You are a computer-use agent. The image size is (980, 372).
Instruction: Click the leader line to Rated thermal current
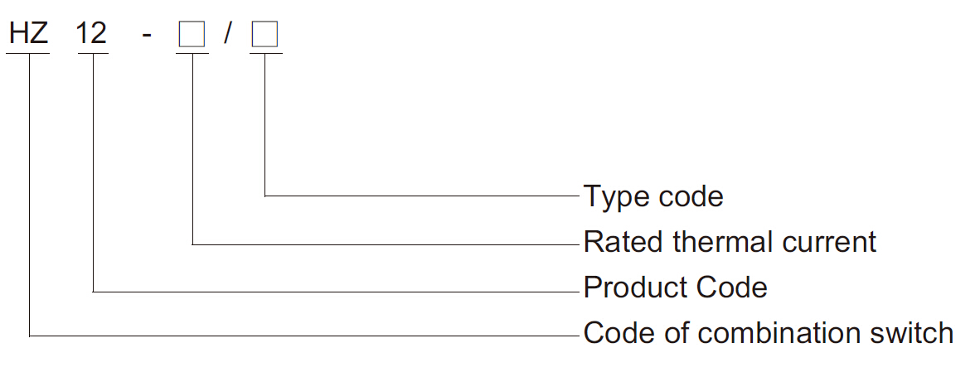tap(386, 244)
